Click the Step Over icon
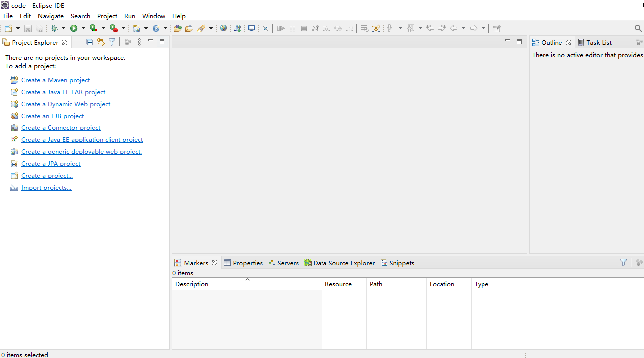The width and height of the screenshot is (644, 358). coord(338,28)
